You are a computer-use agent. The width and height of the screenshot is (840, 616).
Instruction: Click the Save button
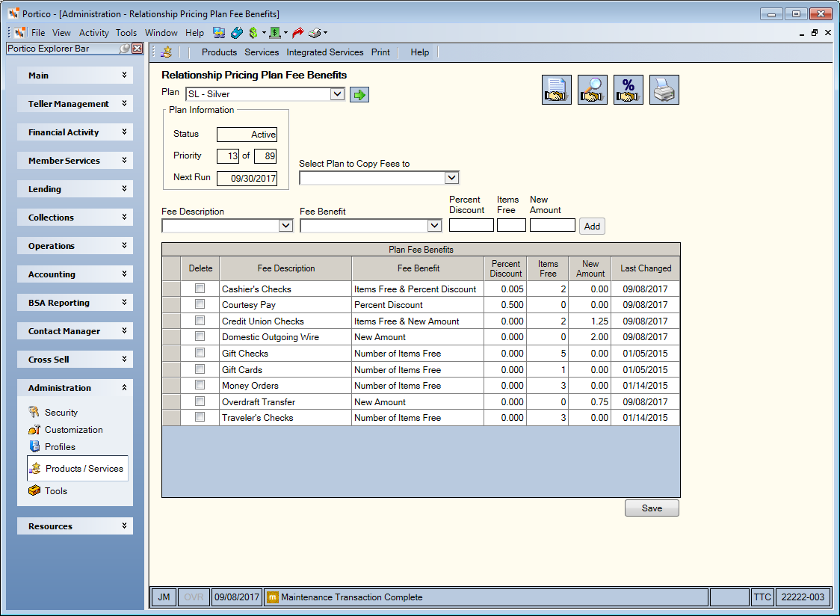[652, 508]
